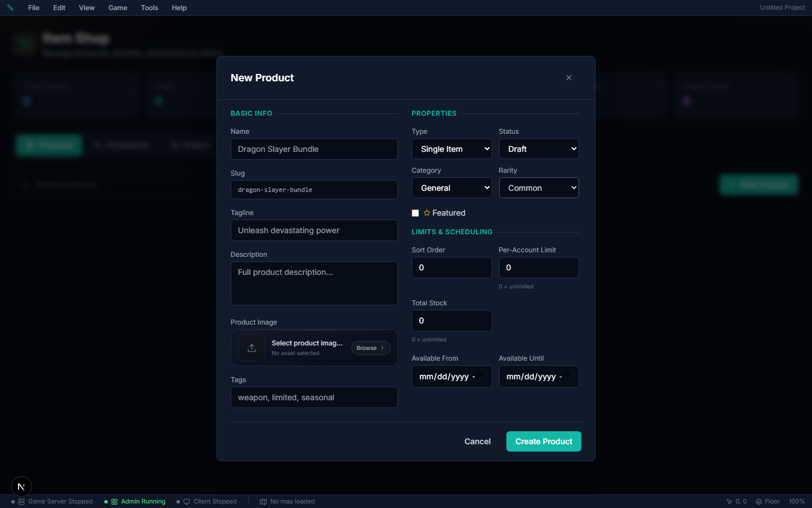Open the Help menu

pyautogui.click(x=179, y=8)
